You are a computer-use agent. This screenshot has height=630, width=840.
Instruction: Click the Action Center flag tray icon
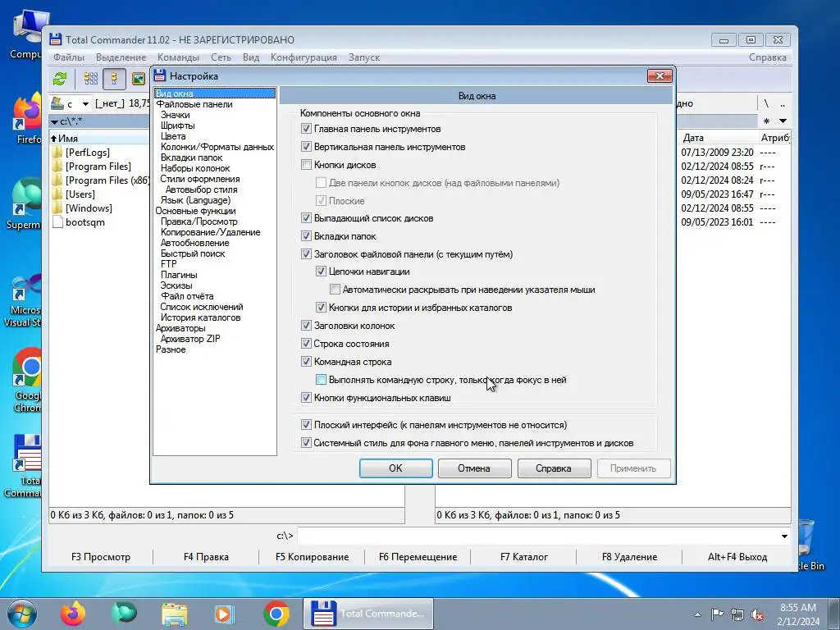pyautogui.click(x=717, y=614)
